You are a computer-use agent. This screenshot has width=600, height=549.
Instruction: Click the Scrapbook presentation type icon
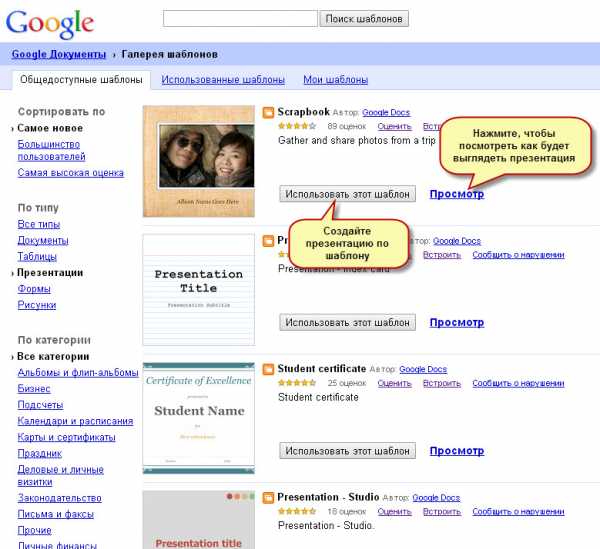click(268, 113)
